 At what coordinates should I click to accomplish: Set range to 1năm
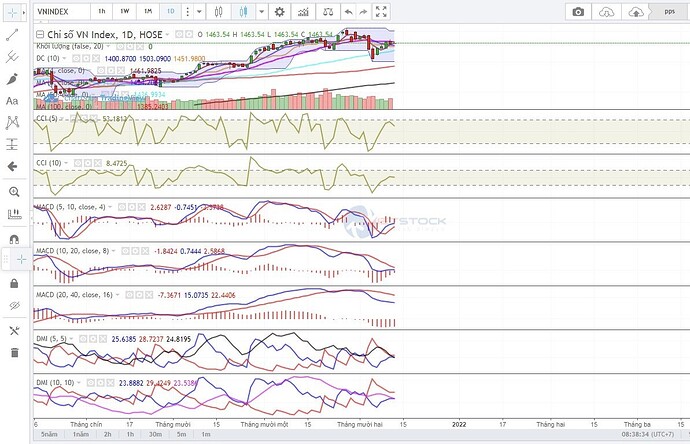pos(81,434)
